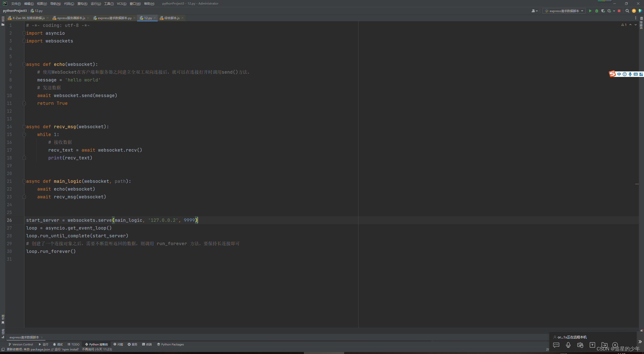Image resolution: width=644 pixels, height=354 pixels.
Task: Click the remote session microphone icon
Action: click(x=568, y=345)
